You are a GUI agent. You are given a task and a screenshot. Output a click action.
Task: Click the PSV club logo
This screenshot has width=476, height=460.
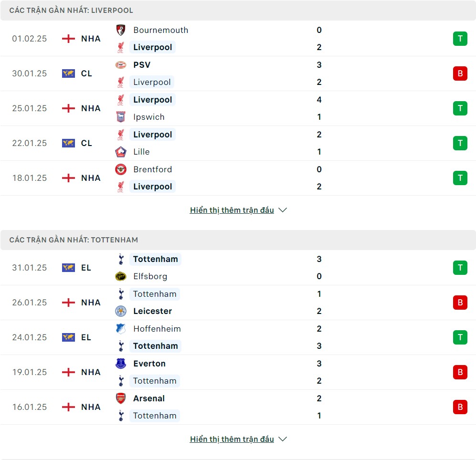click(x=121, y=65)
